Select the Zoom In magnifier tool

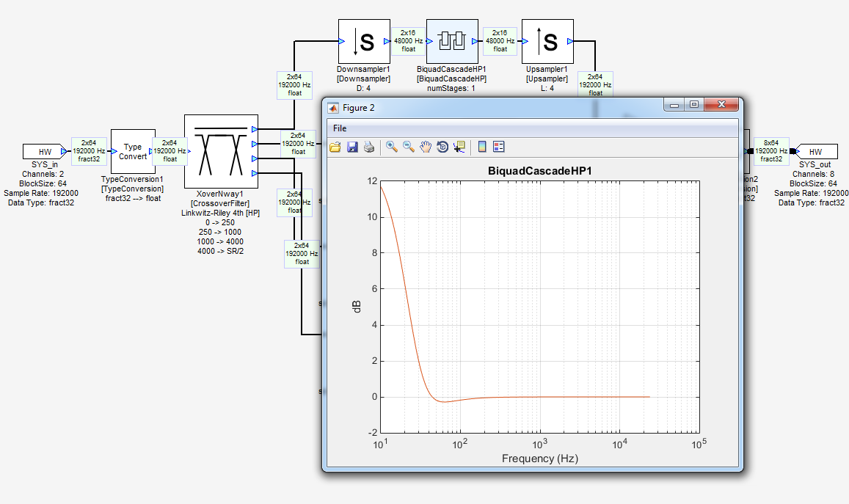(392, 147)
